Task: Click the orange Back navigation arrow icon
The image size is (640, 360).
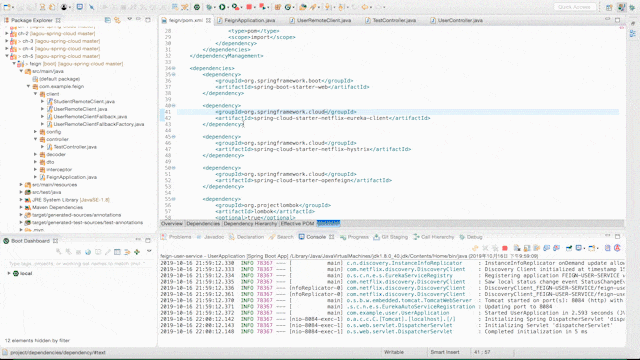Action: (x=365, y=7)
